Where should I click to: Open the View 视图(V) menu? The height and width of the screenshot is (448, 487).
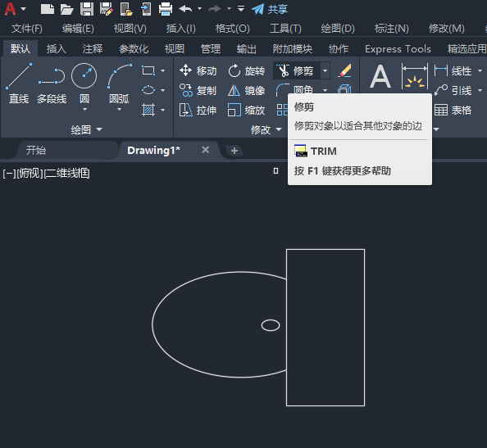click(130, 29)
